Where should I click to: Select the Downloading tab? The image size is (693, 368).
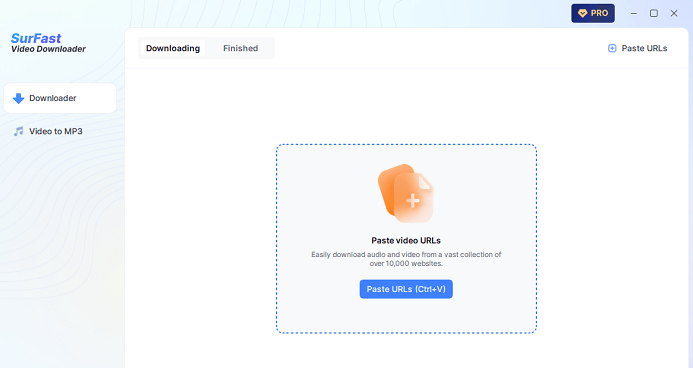[173, 48]
